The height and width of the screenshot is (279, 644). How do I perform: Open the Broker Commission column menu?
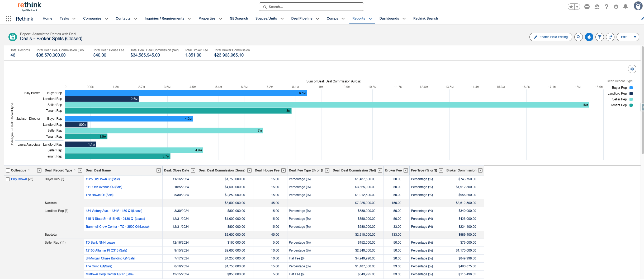tap(480, 170)
